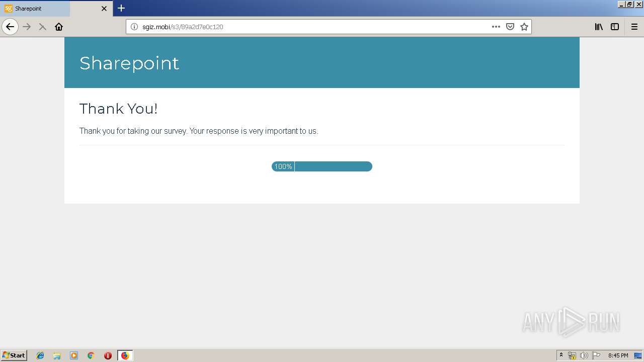Screen dimensions: 644x362
Task: Select the Sharepoint browser tab
Action: pyautogui.click(x=56, y=9)
